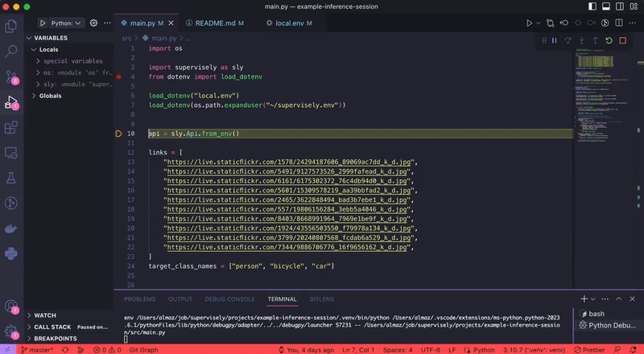Toggle GitLens file annotations icon
The image size is (644, 354).
click(605, 23)
